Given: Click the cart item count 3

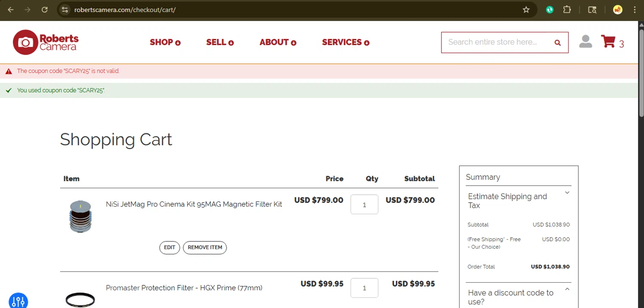Looking at the screenshot, I should [621, 44].
